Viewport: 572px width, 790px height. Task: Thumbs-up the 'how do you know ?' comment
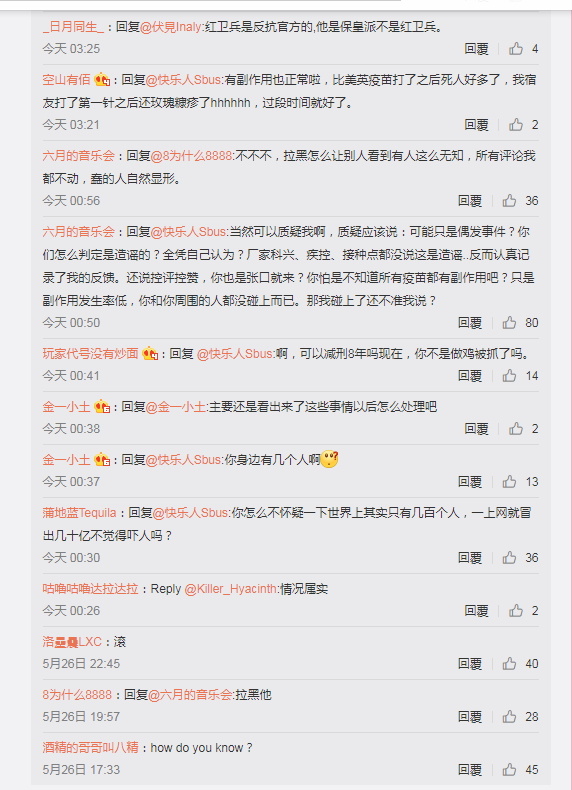[509, 770]
